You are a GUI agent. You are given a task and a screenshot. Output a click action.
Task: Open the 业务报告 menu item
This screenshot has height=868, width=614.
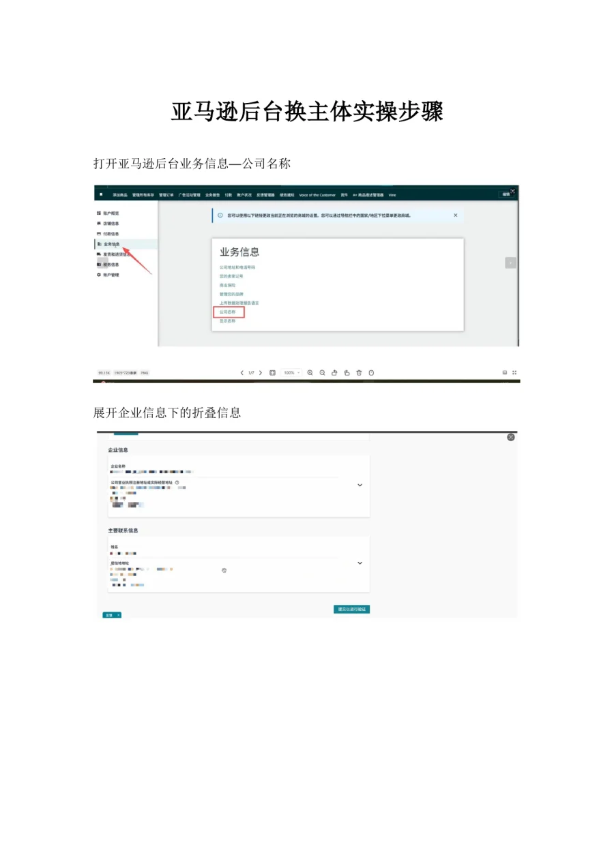pyautogui.click(x=213, y=194)
